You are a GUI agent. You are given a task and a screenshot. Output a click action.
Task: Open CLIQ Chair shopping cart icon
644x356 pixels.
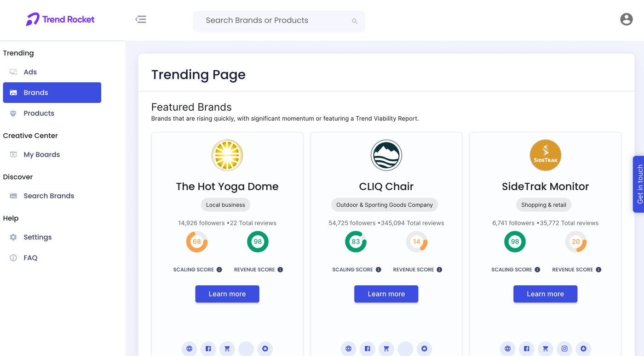tap(386, 349)
